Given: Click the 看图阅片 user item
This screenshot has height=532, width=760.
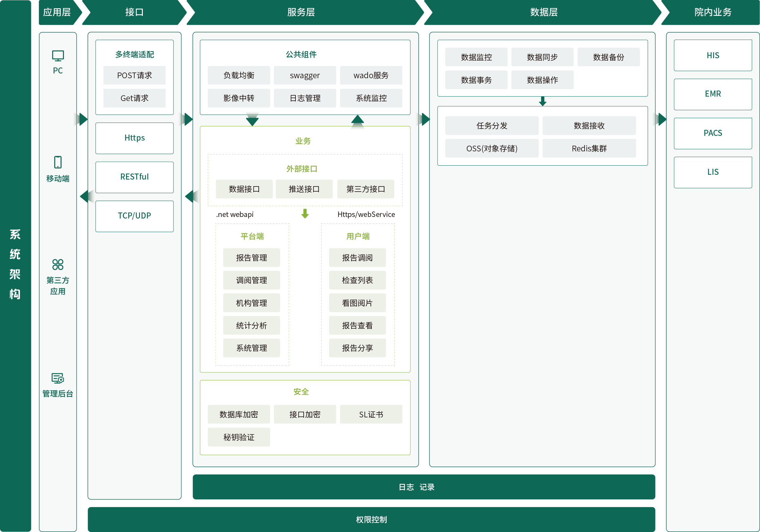Looking at the screenshot, I should point(357,303).
